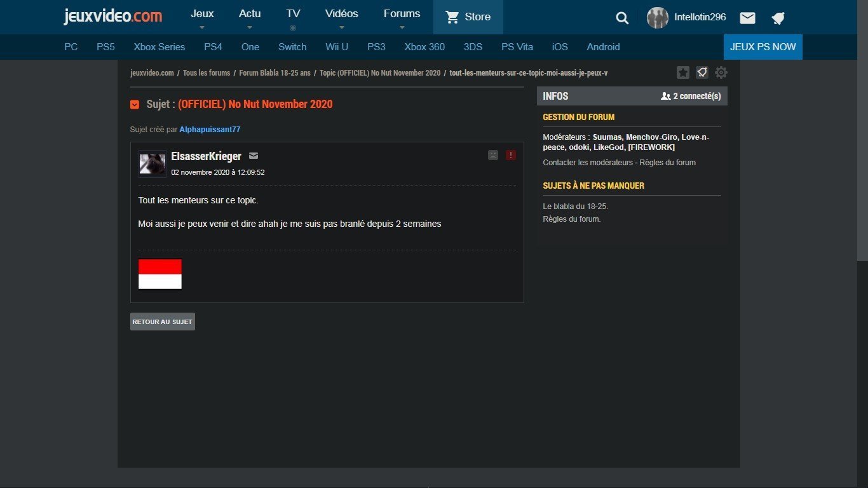Toggle topic subscription bell near breadcrumb
Image resolution: width=868 pixels, height=488 pixels.
click(x=702, y=72)
